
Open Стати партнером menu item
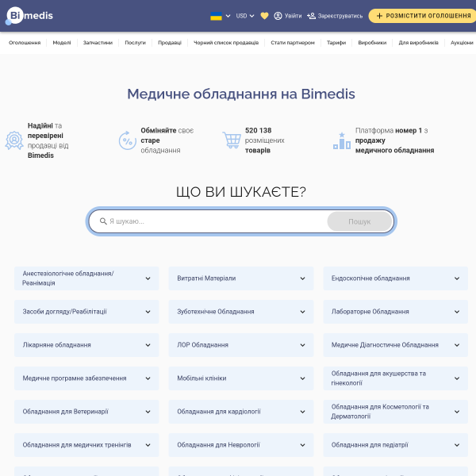[x=293, y=43]
